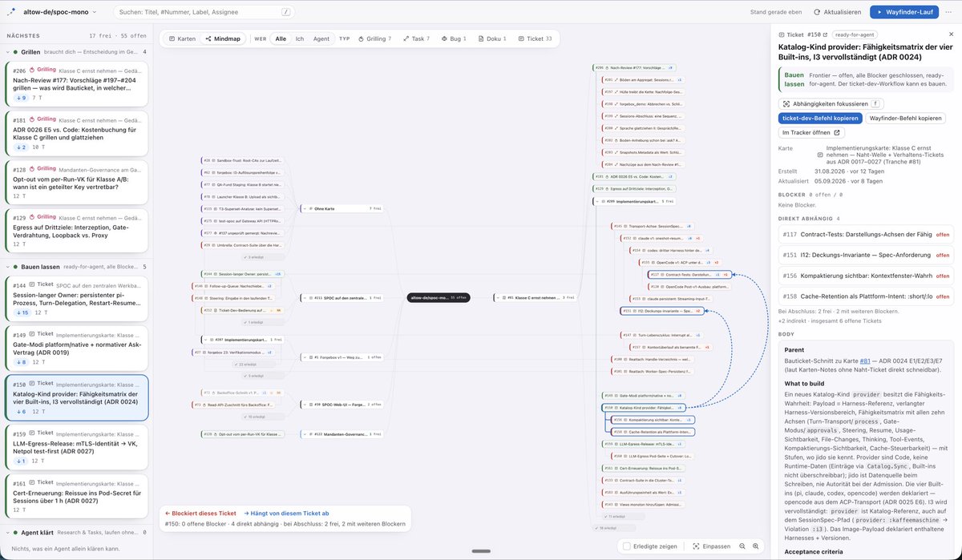Open sidebar card #181 ADR 0026 E5

click(75, 134)
